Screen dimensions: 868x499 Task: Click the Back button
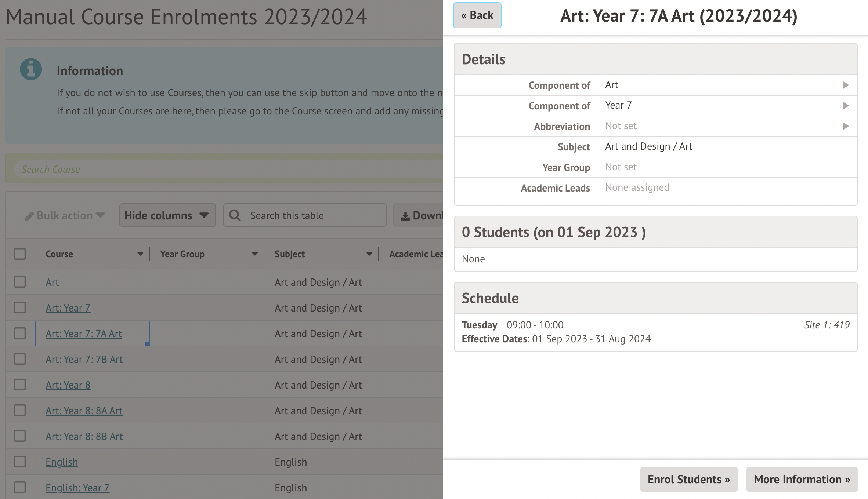click(x=477, y=15)
